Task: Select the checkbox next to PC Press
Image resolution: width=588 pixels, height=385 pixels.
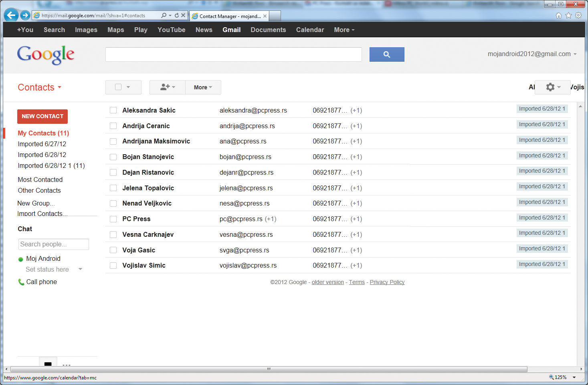Action: coord(113,219)
